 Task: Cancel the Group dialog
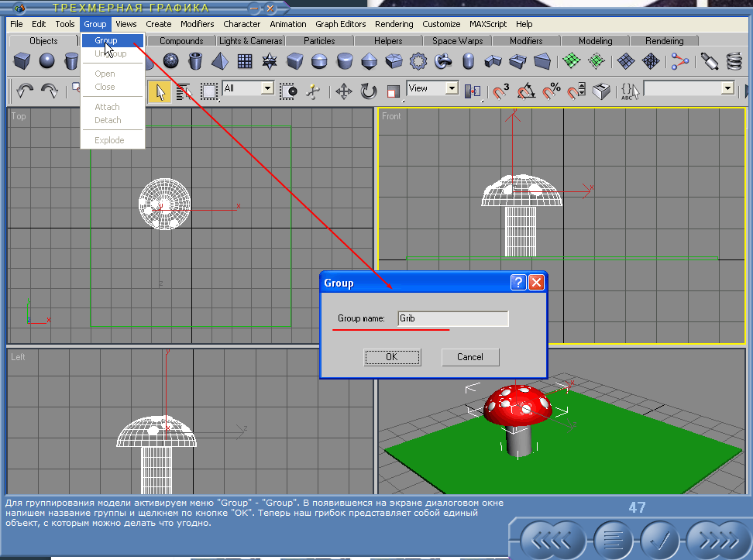(470, 357)
